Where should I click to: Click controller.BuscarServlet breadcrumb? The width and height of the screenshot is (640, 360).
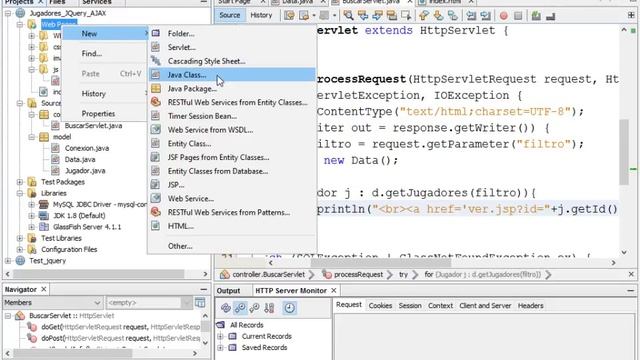tap(268, 274)
